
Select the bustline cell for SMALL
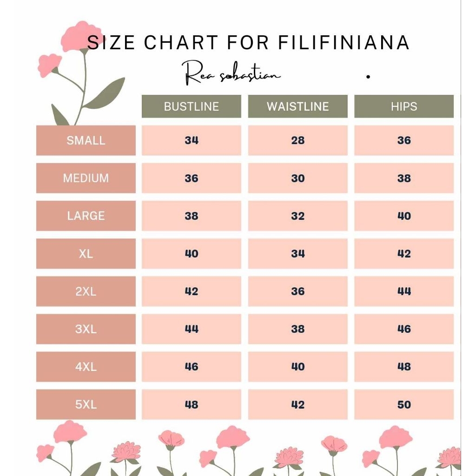(191, 140)
